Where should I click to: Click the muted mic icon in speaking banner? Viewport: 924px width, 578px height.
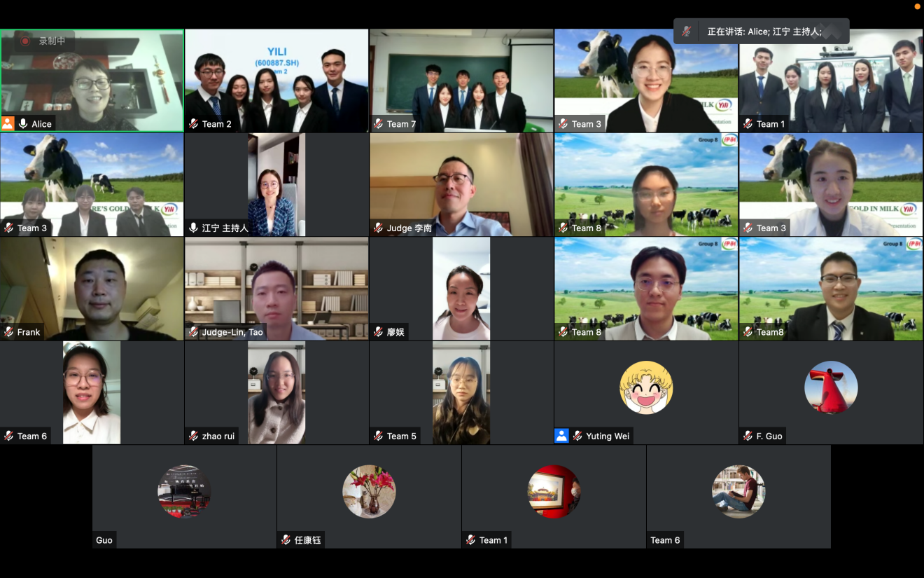pyautogui.click(x=687, y=32)
